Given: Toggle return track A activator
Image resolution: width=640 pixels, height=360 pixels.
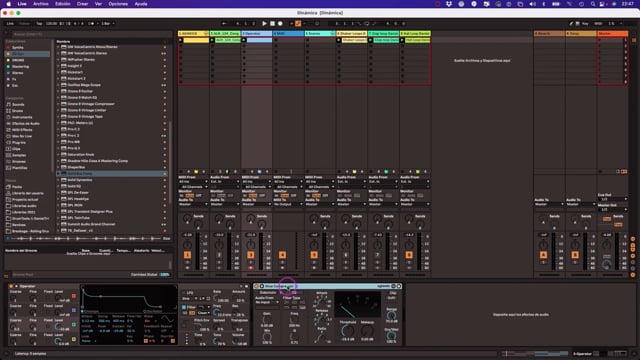Looking at the screenshot, I should [543, 255].
